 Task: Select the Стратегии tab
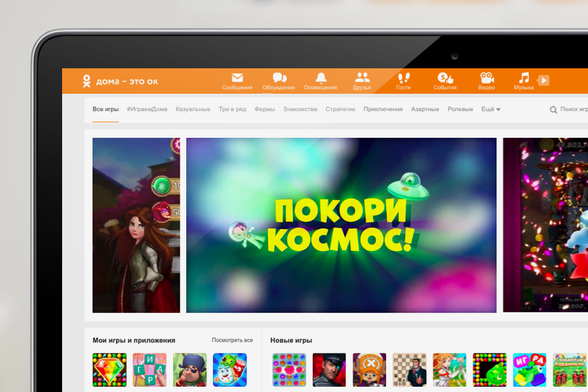coord(340,109)
